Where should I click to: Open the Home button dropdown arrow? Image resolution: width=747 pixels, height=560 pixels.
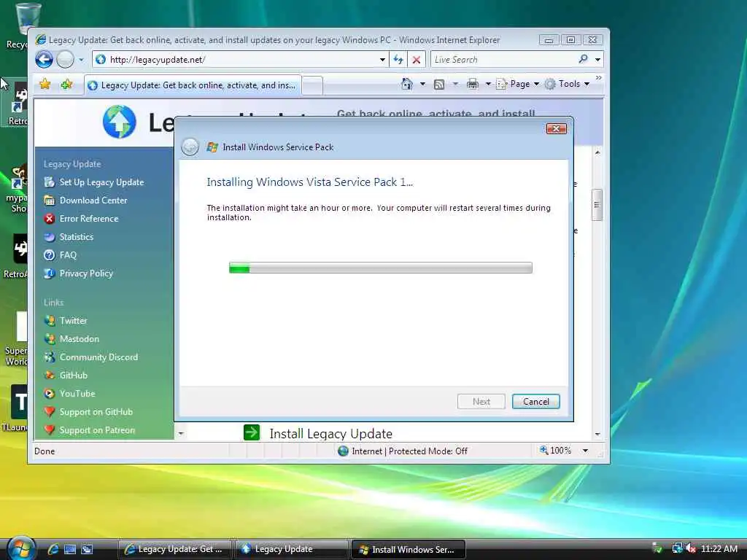422,85
